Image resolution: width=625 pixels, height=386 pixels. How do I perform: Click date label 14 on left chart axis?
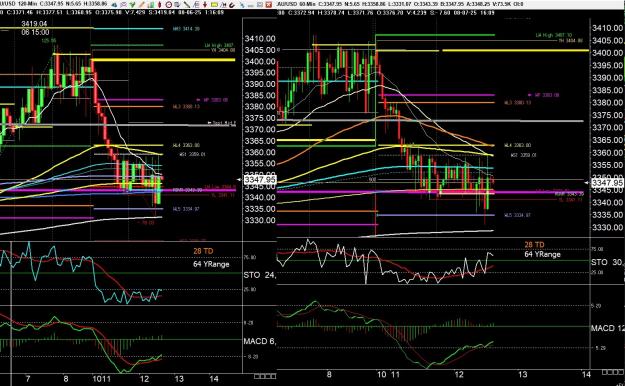click(214, 378)
